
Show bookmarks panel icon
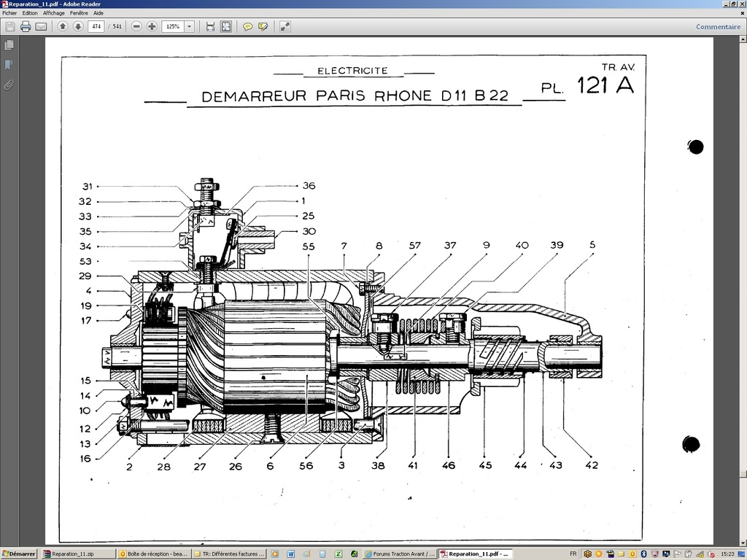tap(9, 65)
